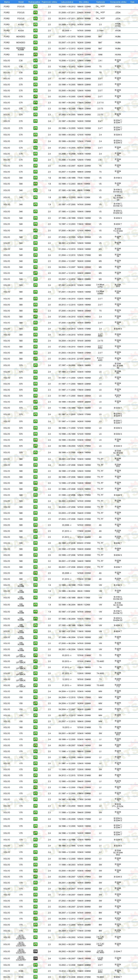Click fuel icon in VOLVO V60 row

[x=35, y=728]
